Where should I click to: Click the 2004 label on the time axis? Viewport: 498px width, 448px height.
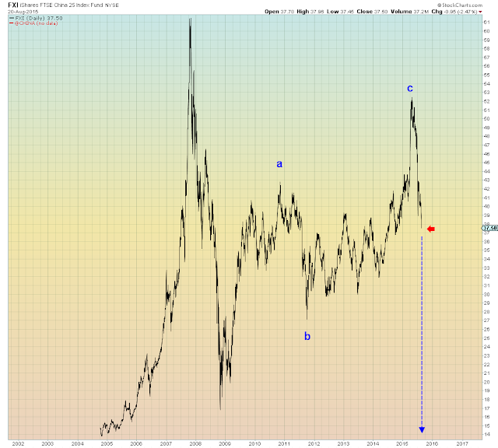[x=77, y=443]
